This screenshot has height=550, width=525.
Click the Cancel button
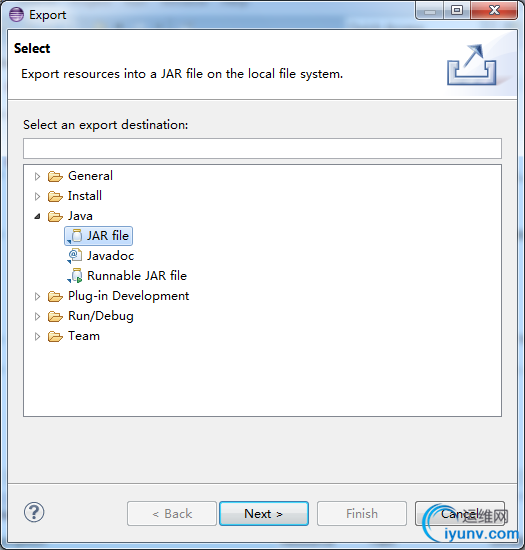pos(460,514)
